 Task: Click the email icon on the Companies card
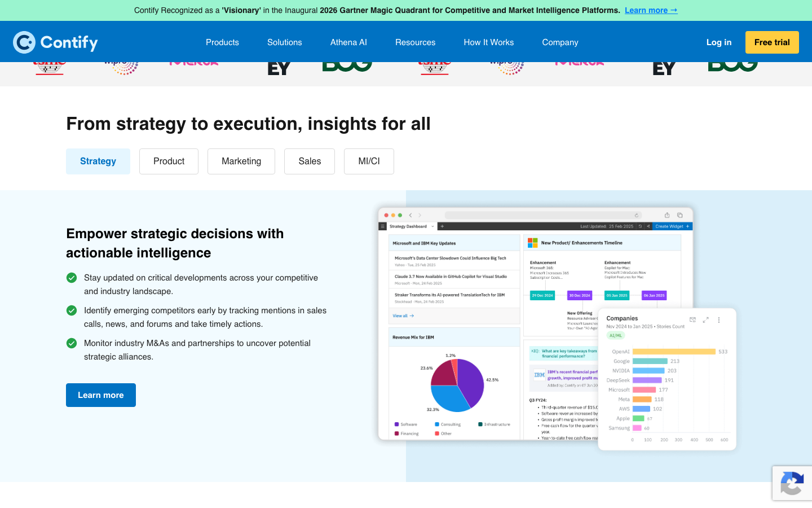tap(692, 319)
